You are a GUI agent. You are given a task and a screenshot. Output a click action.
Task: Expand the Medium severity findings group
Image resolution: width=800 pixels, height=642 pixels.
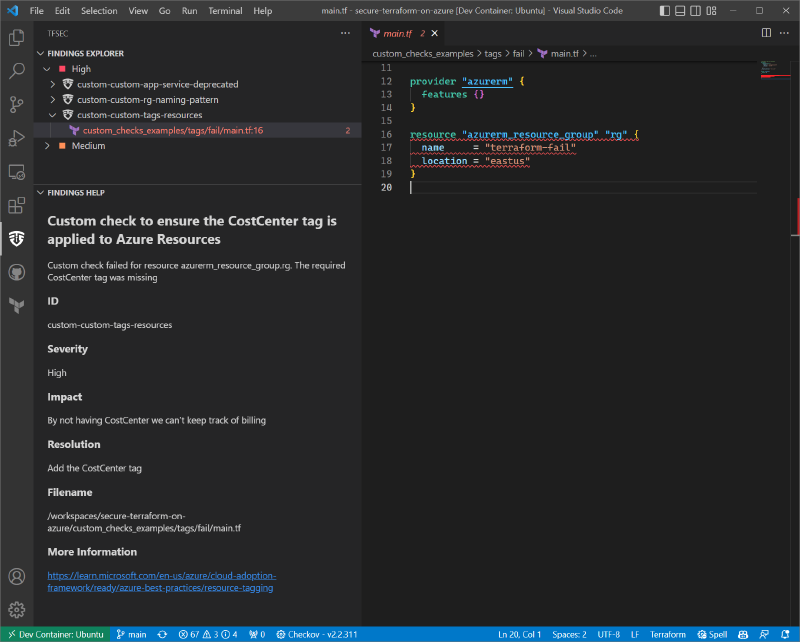coord(47,146)
